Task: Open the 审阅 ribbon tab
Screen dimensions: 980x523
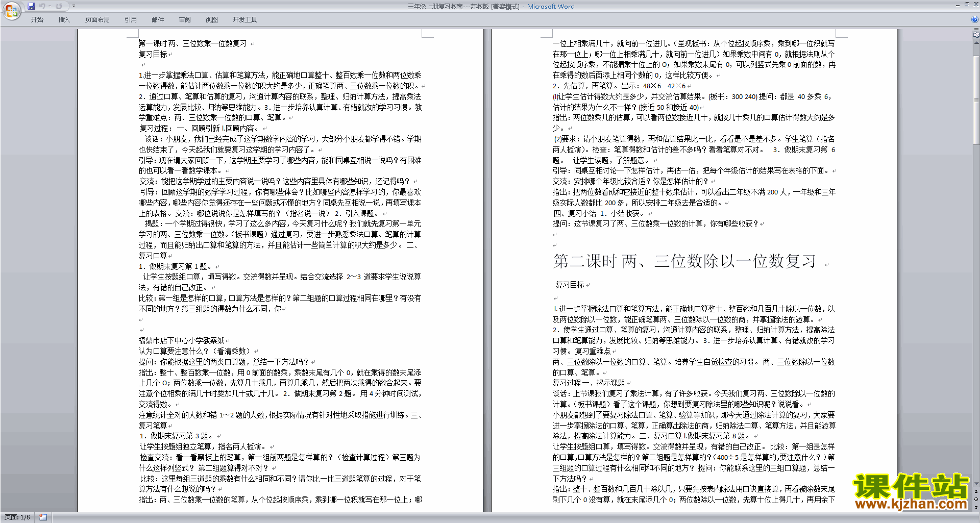Action: coord(185,20)
